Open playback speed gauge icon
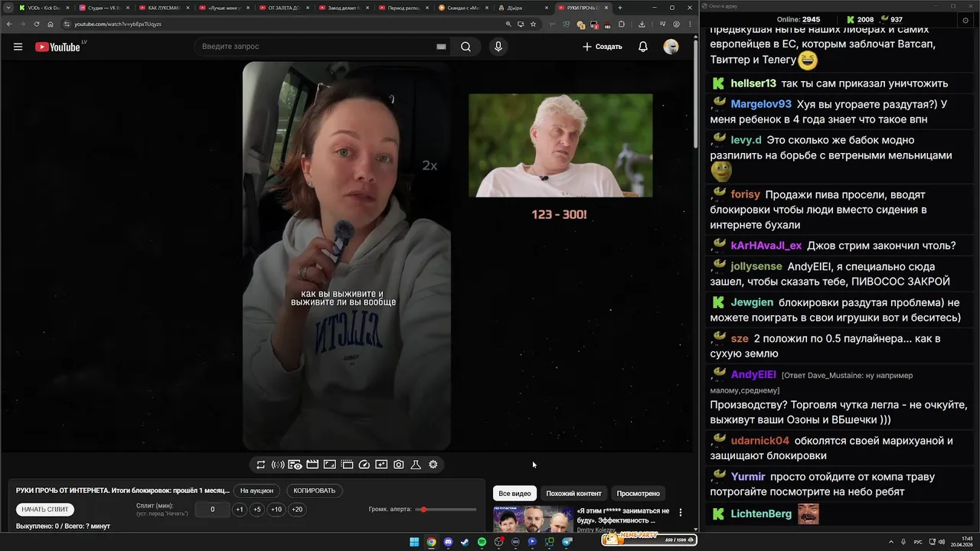 click(x=364, y=465)
